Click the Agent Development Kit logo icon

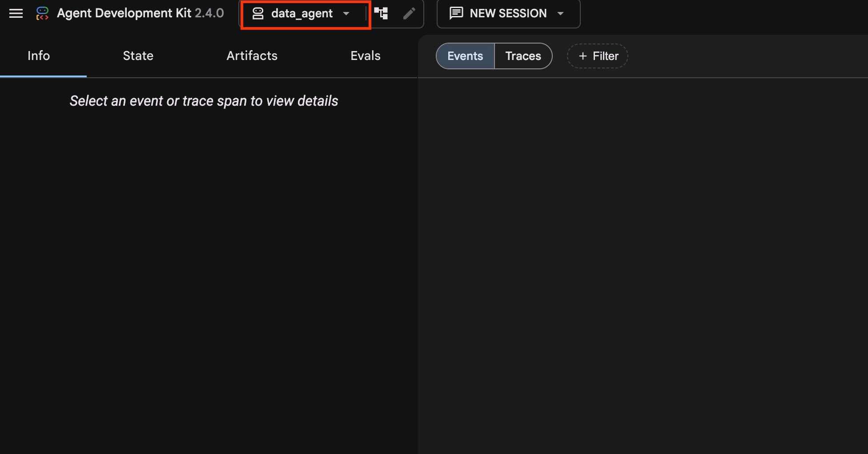coord(42,13)
